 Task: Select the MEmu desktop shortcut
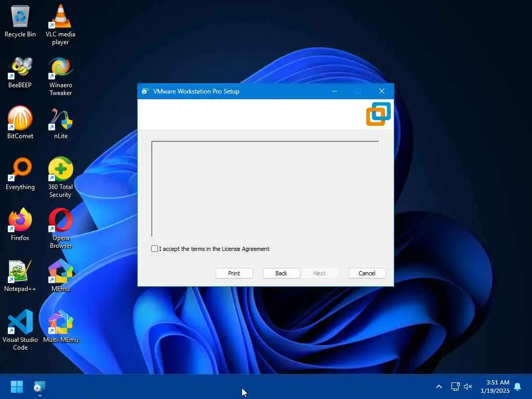60,275
